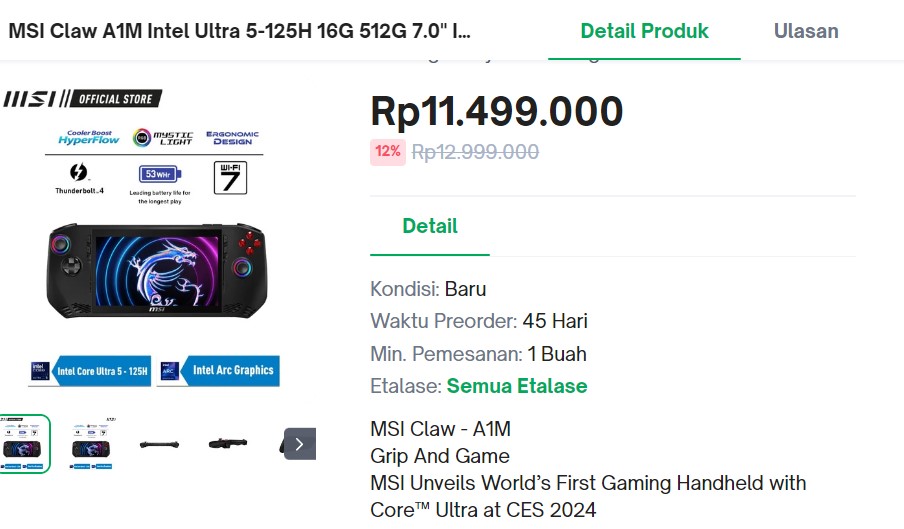
Task: Open the fourth product thumbnail image
Action: point(227,444)
